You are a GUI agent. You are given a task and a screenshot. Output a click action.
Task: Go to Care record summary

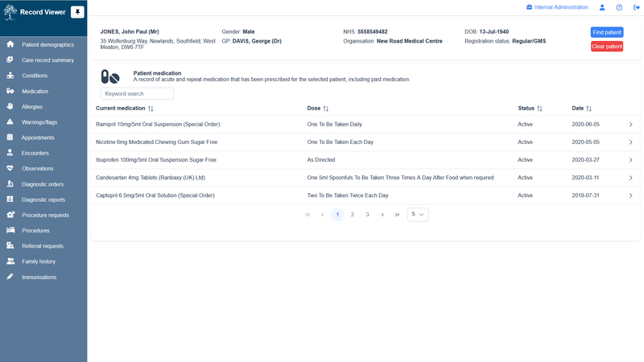pyautogui.click(x=47, y=60)
